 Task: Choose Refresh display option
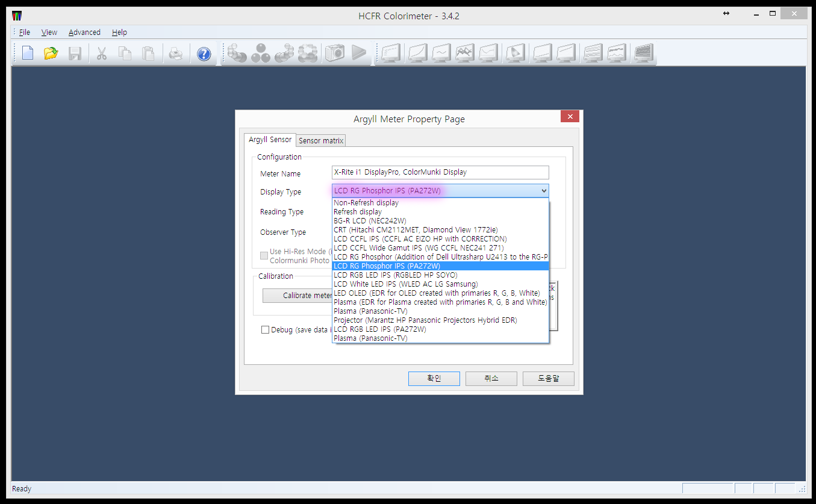(440, 212)
